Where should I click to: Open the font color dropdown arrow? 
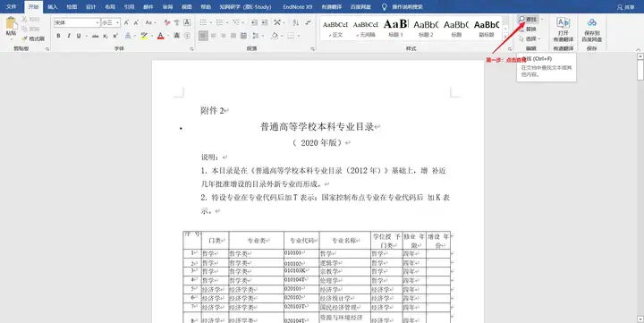[x=168, y=36]
